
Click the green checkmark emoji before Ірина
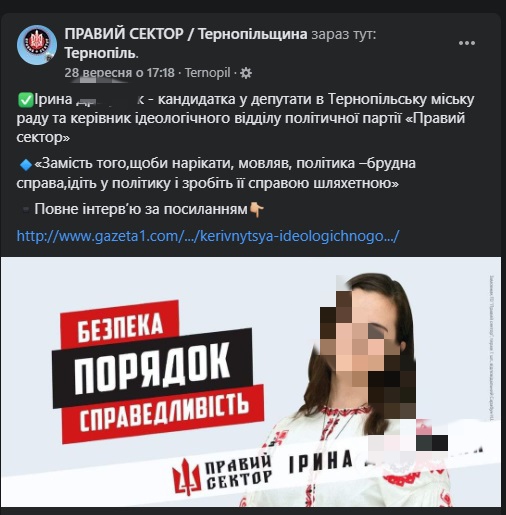pos(25,100)
